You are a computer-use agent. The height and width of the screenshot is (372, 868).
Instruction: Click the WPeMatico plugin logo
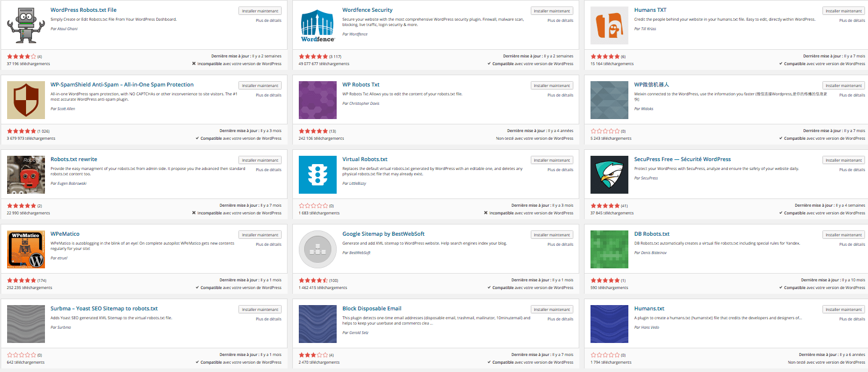[25, 249]
